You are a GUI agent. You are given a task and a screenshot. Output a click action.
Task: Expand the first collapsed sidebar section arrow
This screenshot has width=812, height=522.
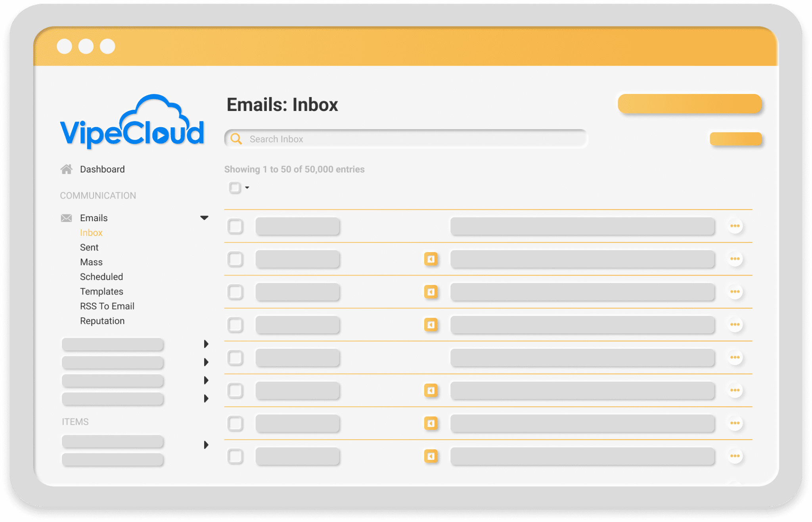[206, 344]
